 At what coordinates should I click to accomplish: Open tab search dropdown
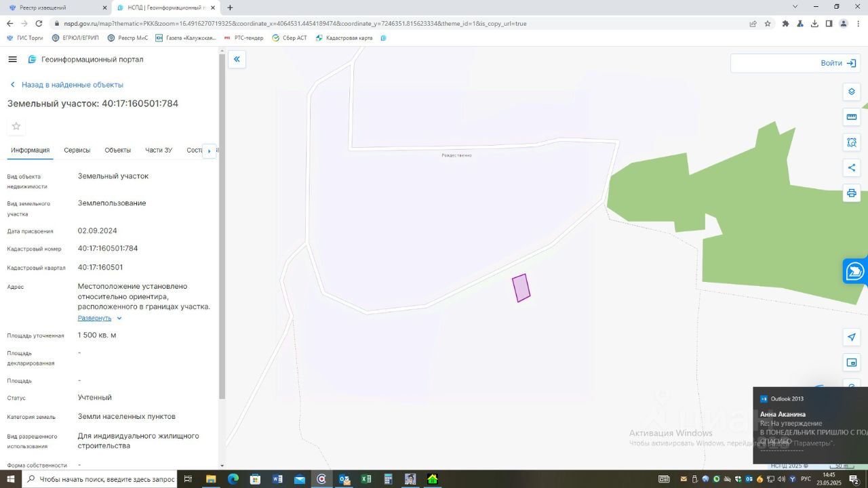click(x=795, y=7)
